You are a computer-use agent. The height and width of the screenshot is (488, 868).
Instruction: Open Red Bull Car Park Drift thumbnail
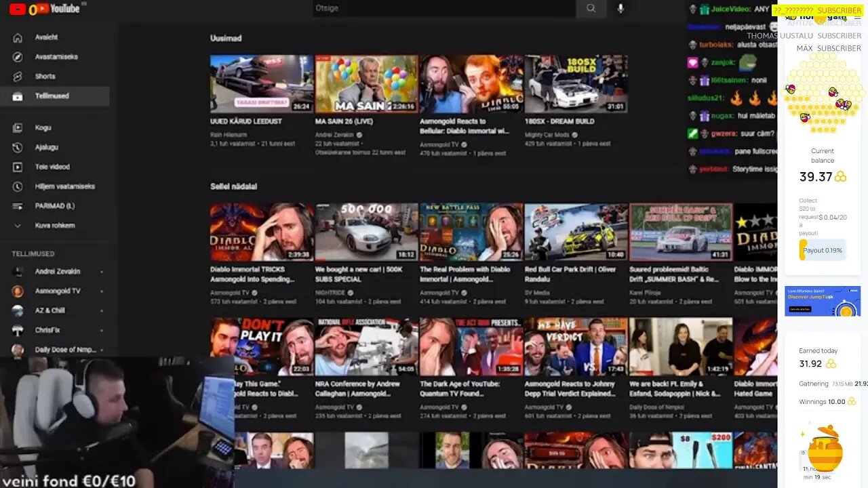pos(576,232)
